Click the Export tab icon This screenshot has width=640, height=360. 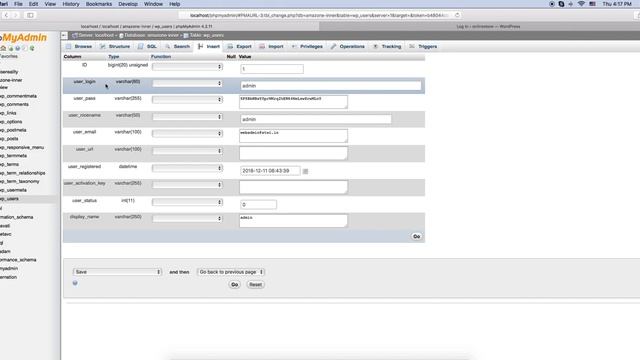[x=230, y=47]
